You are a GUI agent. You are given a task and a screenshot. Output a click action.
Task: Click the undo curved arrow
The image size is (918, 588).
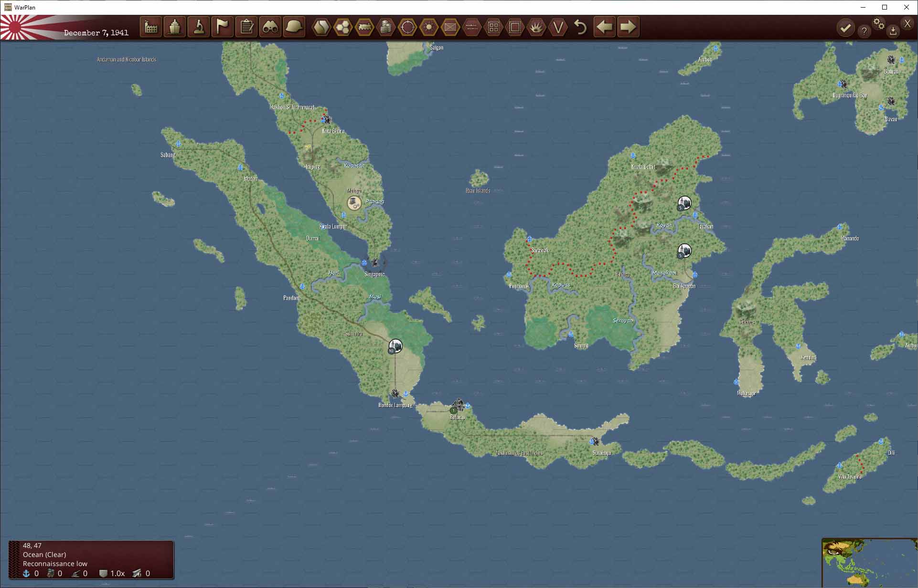[580, 27]
